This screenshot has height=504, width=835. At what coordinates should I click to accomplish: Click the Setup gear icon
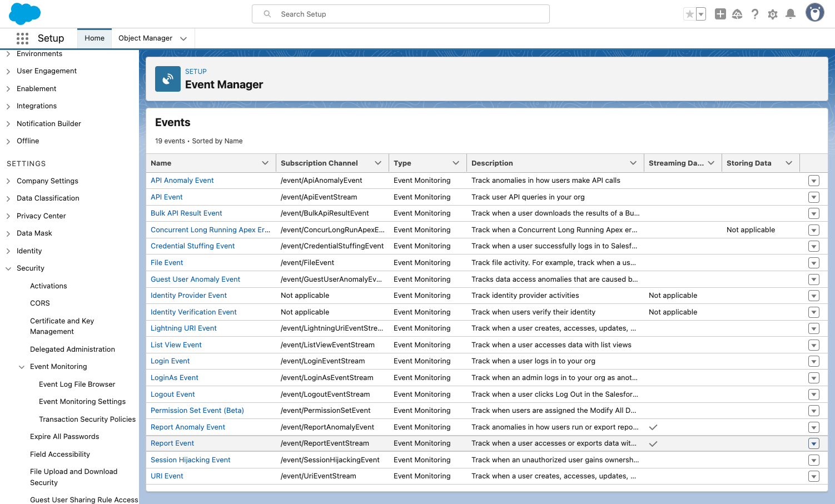tap(772, 14)
